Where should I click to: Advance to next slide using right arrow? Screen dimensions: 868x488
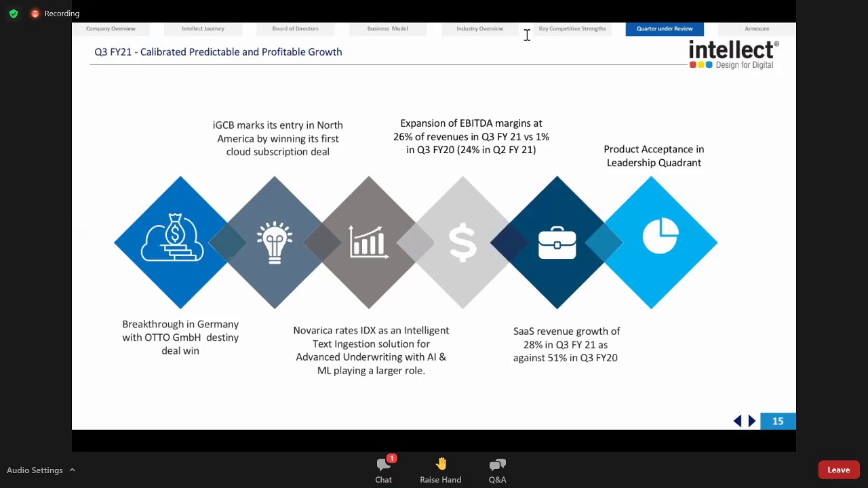point(752,421)
